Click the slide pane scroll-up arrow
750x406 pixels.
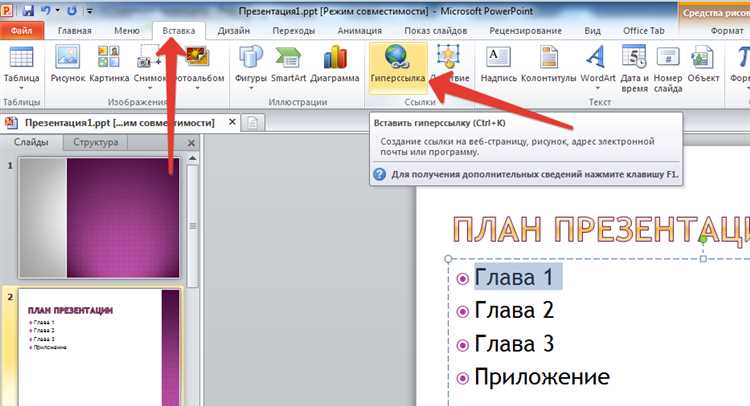coord(193,158)
